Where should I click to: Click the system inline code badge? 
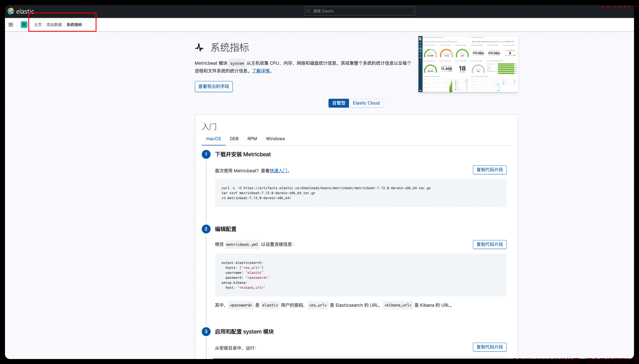coord(237,63)
